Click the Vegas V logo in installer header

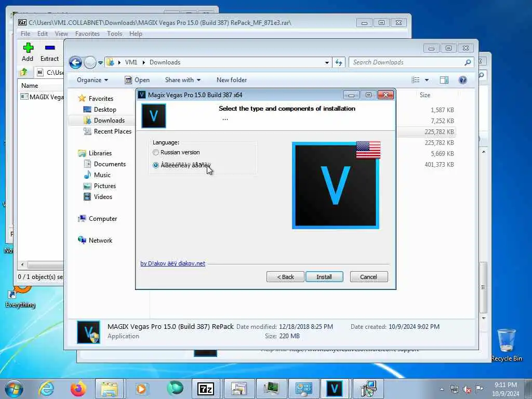pos(154,116)
